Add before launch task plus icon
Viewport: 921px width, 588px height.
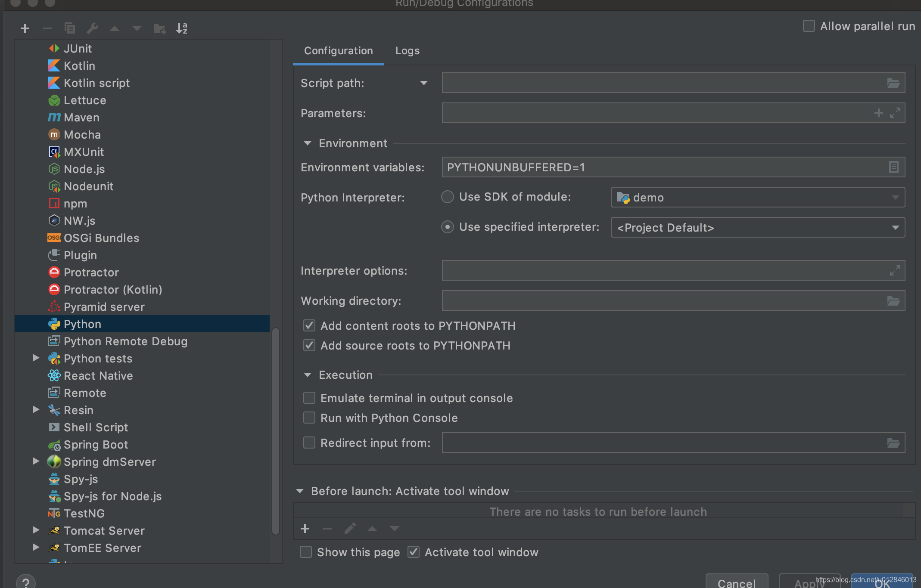pyautogui.click(x=305, y=529)
